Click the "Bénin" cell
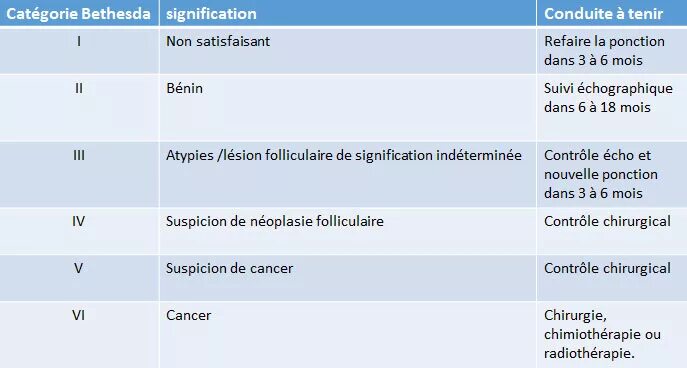The width and height of the screenshot is (687, 368). [348, 107]
